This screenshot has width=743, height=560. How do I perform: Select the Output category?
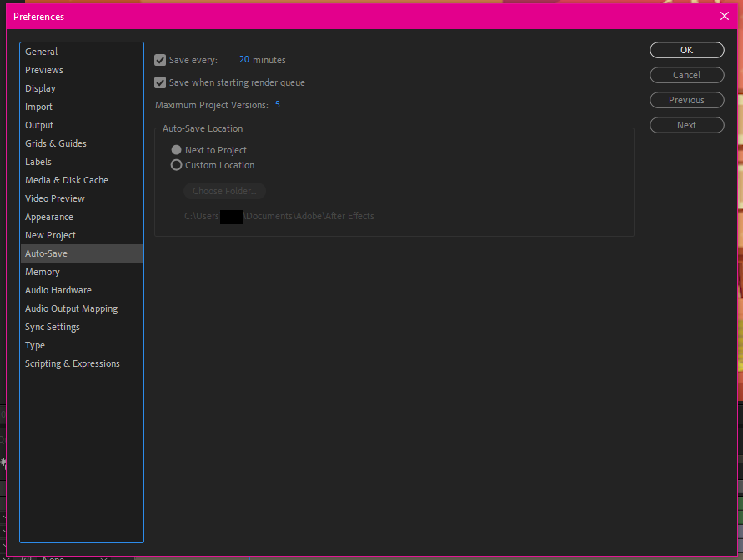[x=38, y=124]
